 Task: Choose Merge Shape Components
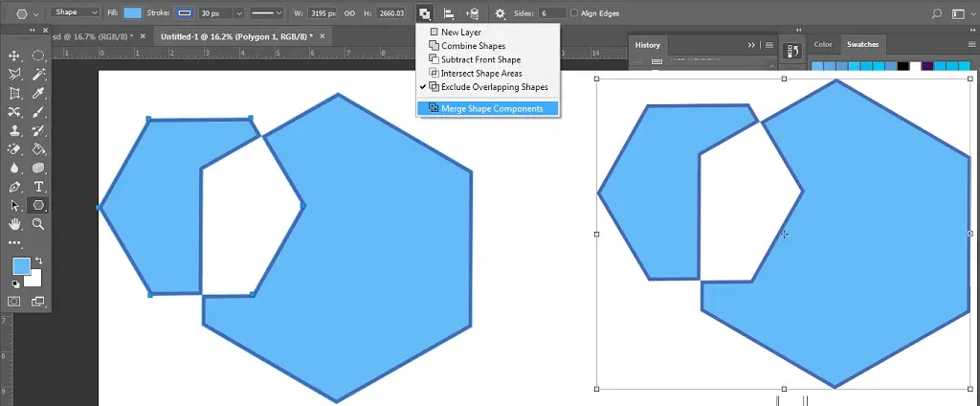(x=488, y=108)
